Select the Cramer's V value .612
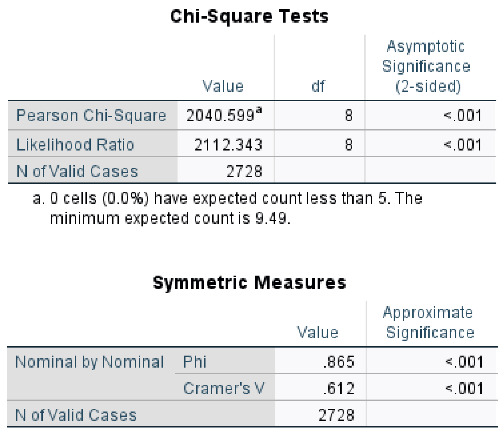504x433 pixels. tap(339, 388)
